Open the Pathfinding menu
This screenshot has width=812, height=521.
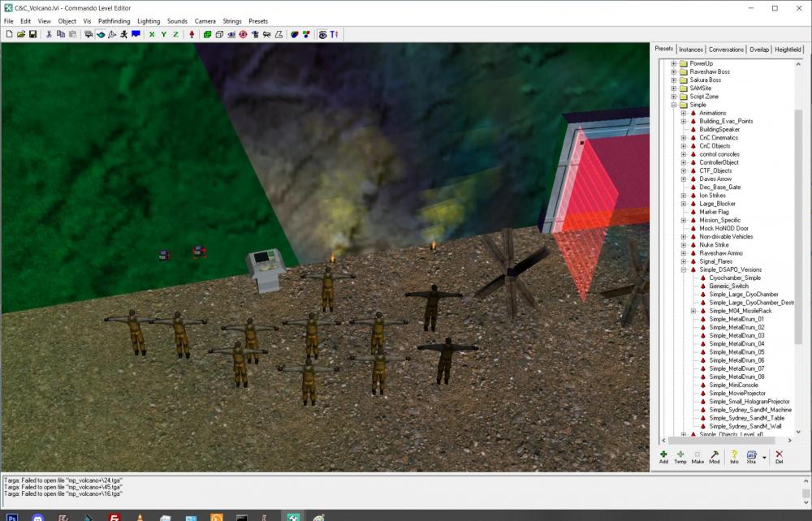[114, 21]
